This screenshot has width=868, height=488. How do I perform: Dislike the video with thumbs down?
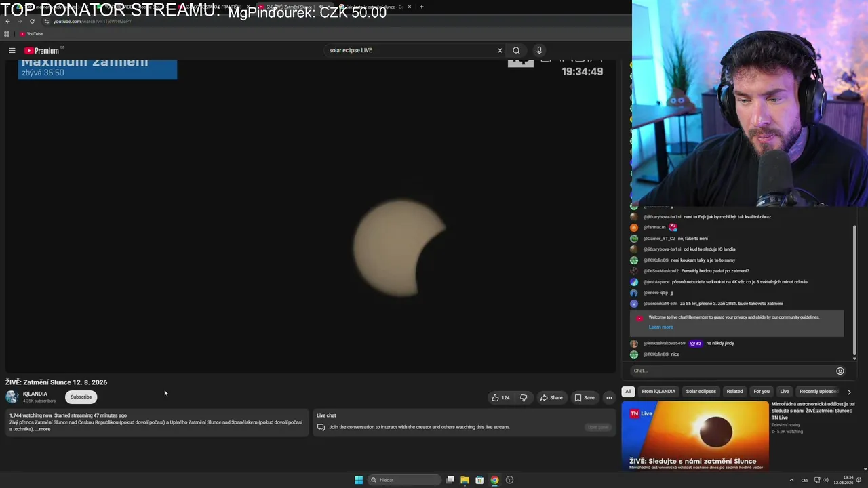pos(524,398)
